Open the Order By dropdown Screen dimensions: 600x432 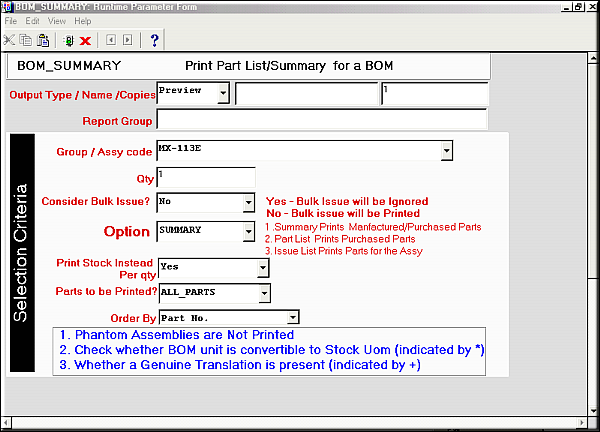pos(294,319)
